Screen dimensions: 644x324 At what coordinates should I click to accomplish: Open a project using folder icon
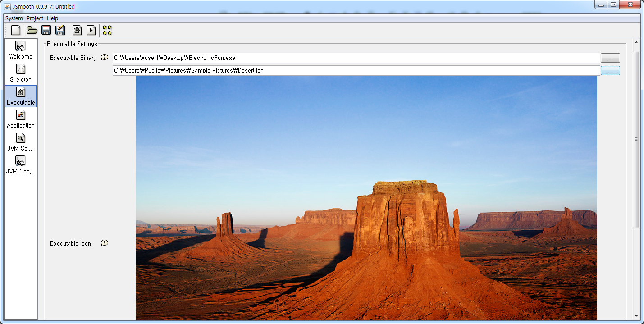point(32,30)
